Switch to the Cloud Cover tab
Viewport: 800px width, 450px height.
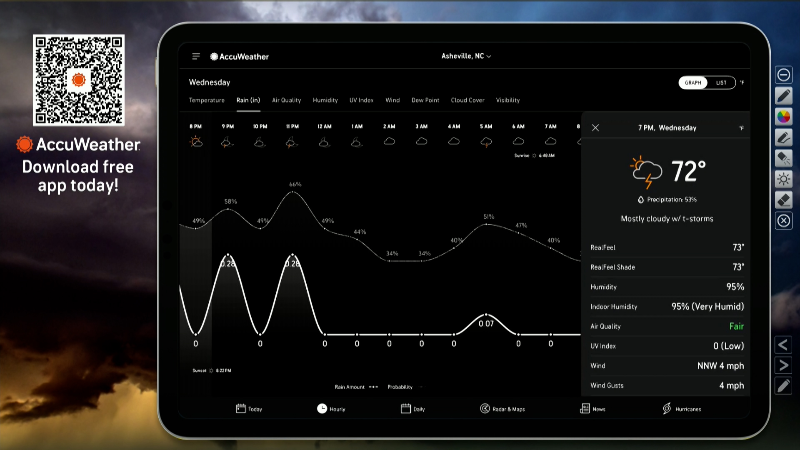click(467, 100)
